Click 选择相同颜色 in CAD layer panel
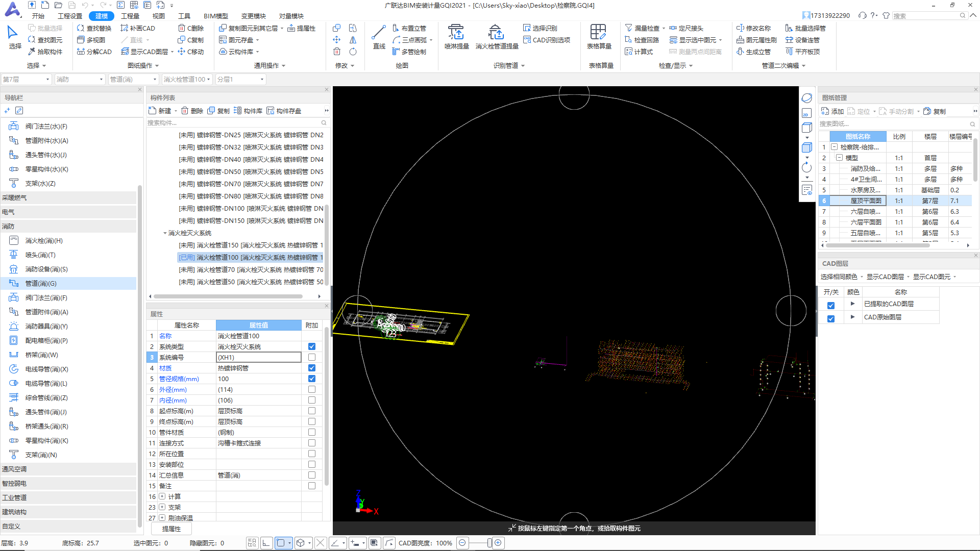Viewport: 980px width, 551px height. [839, 277]
